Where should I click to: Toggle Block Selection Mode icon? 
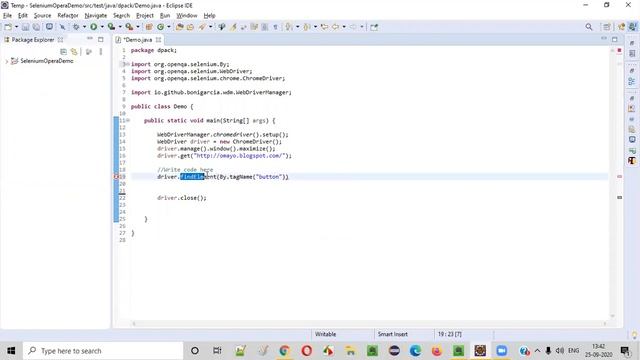point(265,27)
